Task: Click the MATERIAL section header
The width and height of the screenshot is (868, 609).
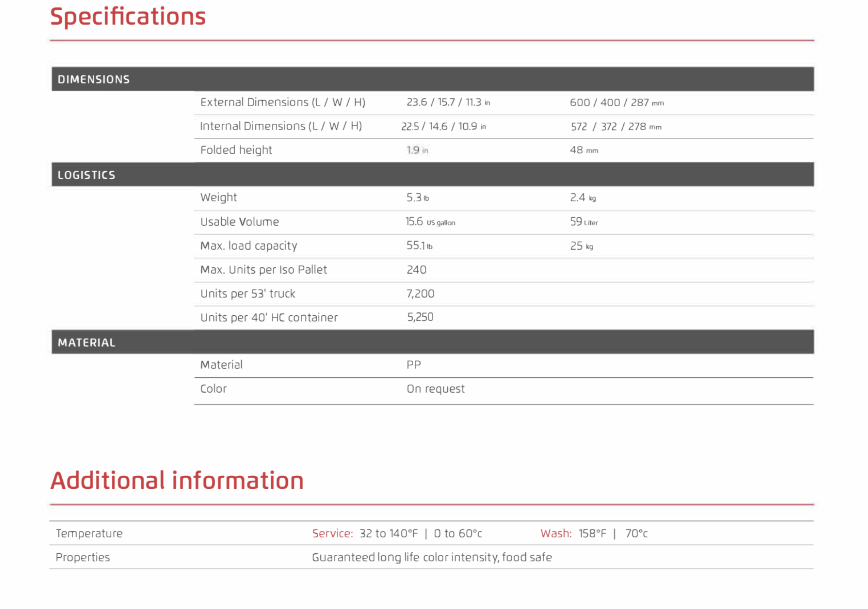Action: (x=433, y=342)
